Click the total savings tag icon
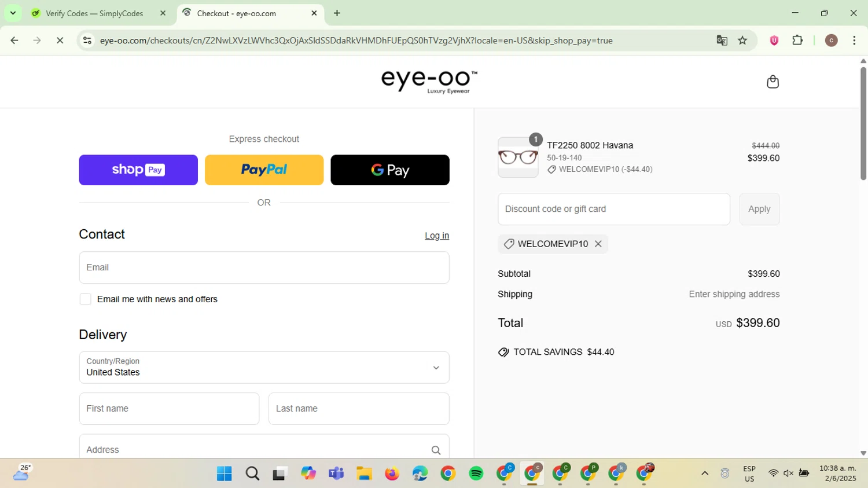This screenshot has width=868, height=488. tap(503, 353)
